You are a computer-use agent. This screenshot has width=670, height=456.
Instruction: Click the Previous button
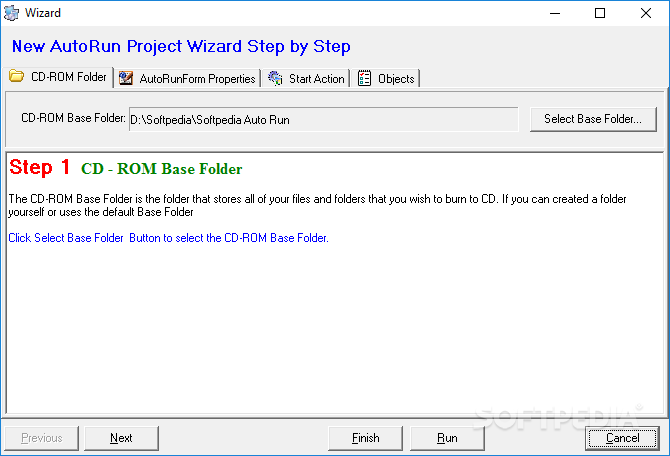click(41, 438)
